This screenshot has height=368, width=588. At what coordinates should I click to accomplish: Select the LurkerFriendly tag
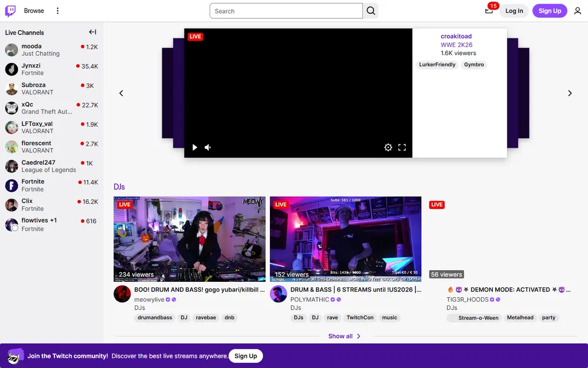437,65
